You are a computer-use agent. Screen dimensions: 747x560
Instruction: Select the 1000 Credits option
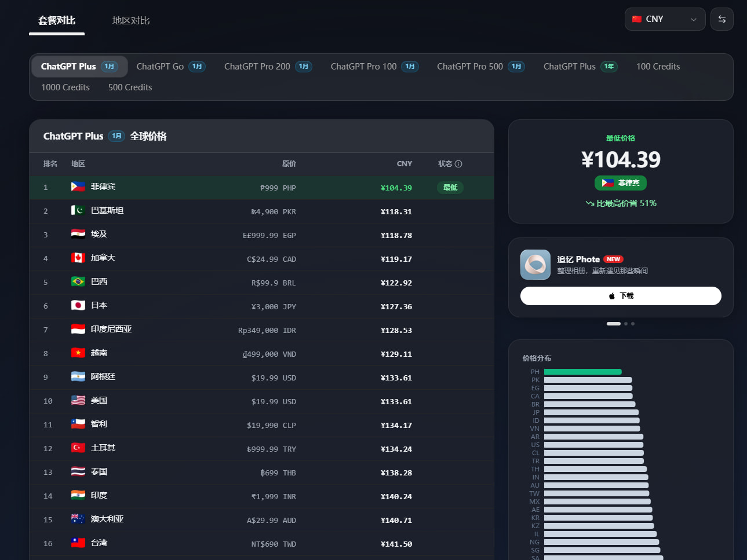[65, 87]
